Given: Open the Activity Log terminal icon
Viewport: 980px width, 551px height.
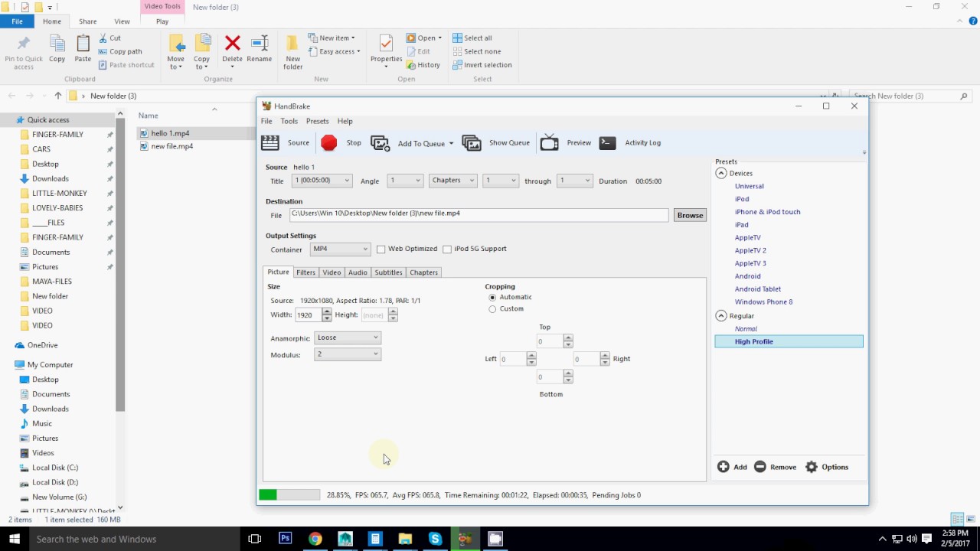Looking at the screenshot, I should (607, 142).
